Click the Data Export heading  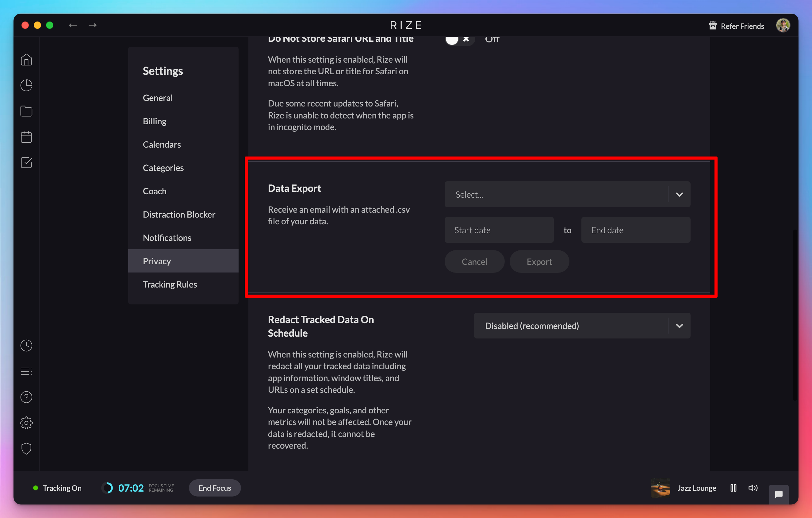click(294, 188)
